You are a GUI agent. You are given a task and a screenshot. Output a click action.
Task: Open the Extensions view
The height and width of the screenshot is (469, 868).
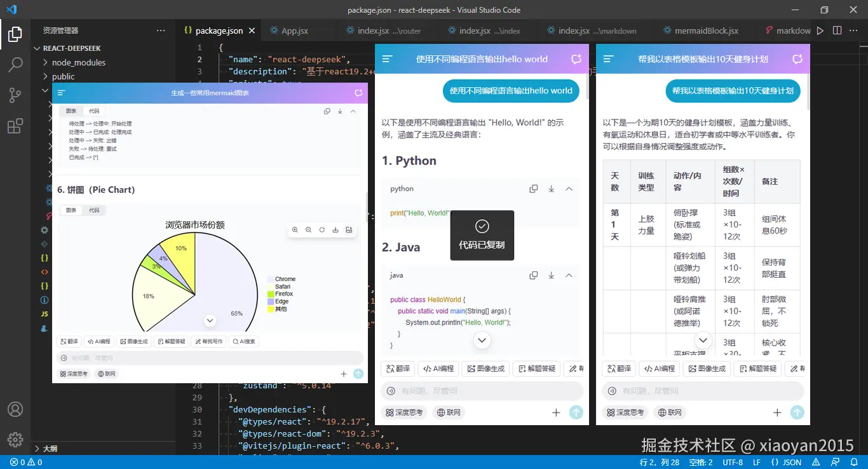[15, 126]
